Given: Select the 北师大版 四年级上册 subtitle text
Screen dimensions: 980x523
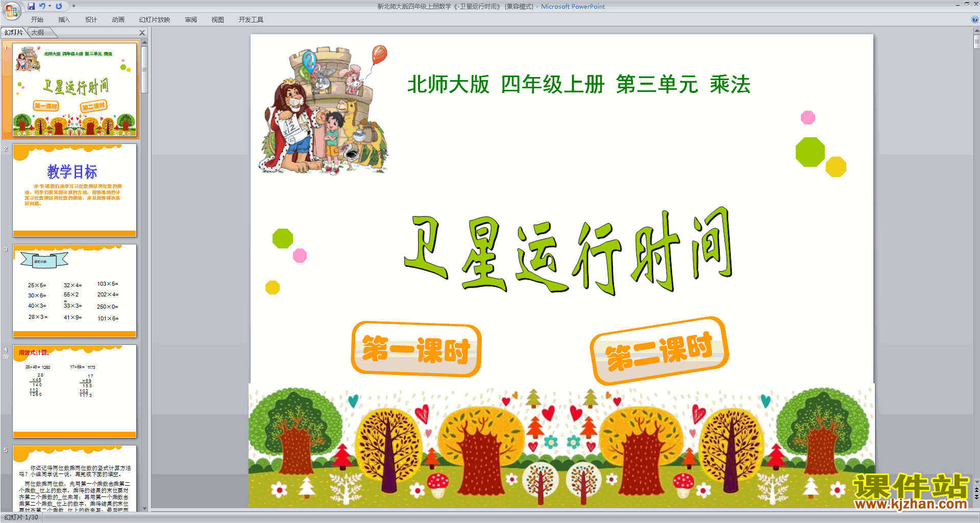Looking at the screenshot, I should pyautogui.click(x=579, y=84).
